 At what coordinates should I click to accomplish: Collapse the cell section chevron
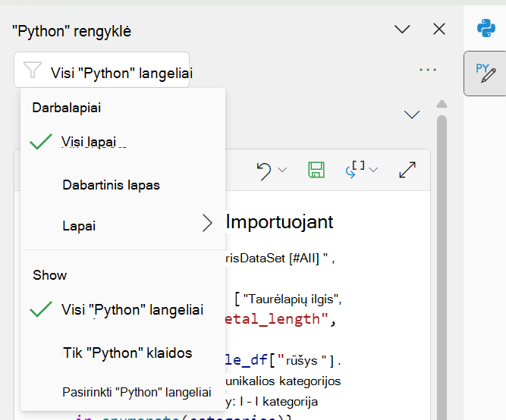coord(412,114)
